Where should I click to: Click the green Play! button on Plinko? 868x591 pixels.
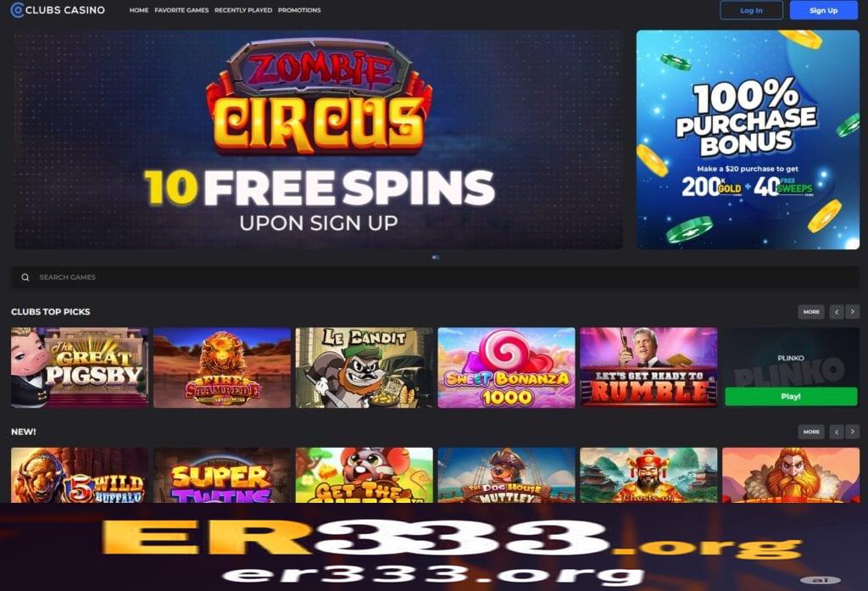click(x=791, y=397)
